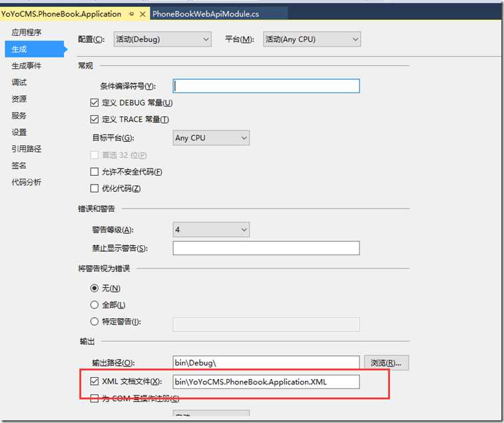504x423 pixels.
Task: Toggle the XML 文档文件 checkbox
Action: point(94,382)
